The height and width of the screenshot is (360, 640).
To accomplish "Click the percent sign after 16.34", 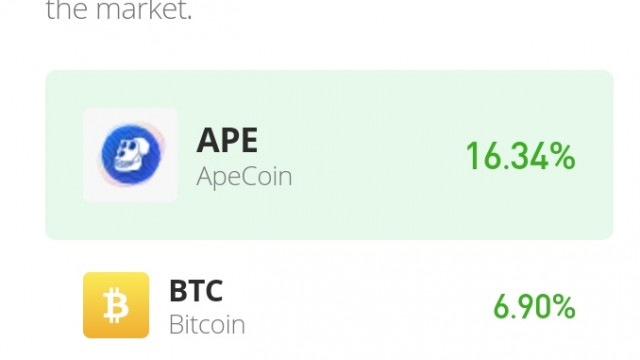I will [562, 156].
